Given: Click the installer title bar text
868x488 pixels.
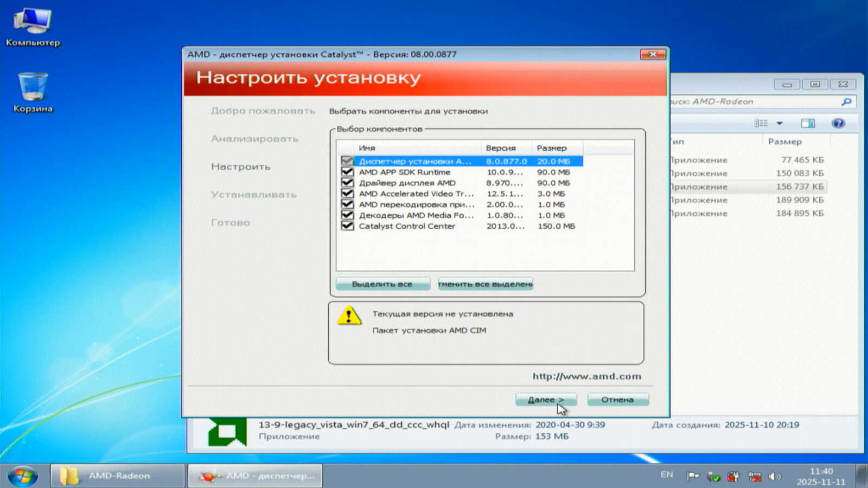Looking at the screenshot, I should pyautogui.click(x=322, y=54).
